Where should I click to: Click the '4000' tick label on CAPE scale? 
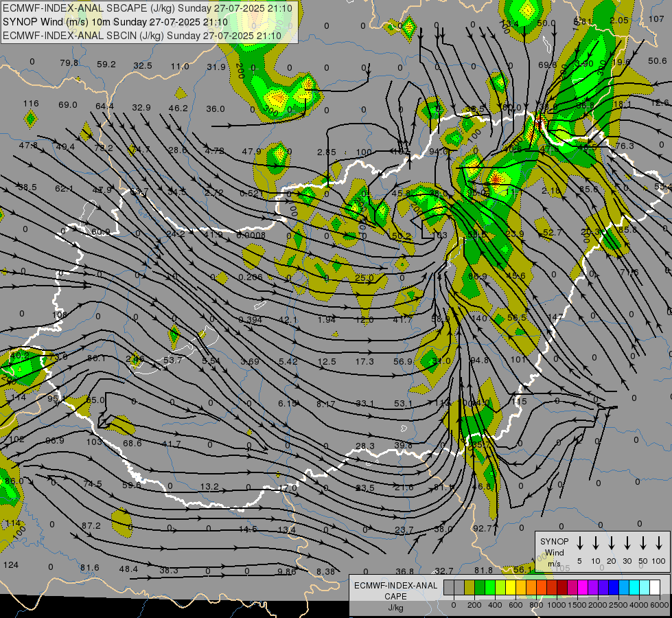coord(639,605)
